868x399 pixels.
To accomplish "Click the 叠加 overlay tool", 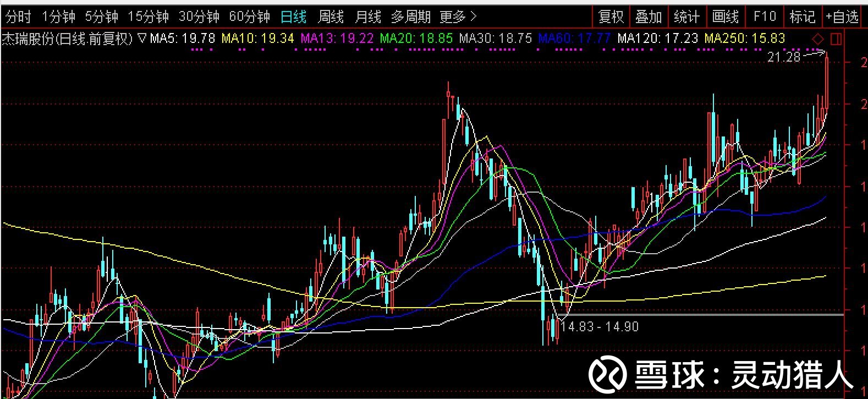I will (649, 17).
